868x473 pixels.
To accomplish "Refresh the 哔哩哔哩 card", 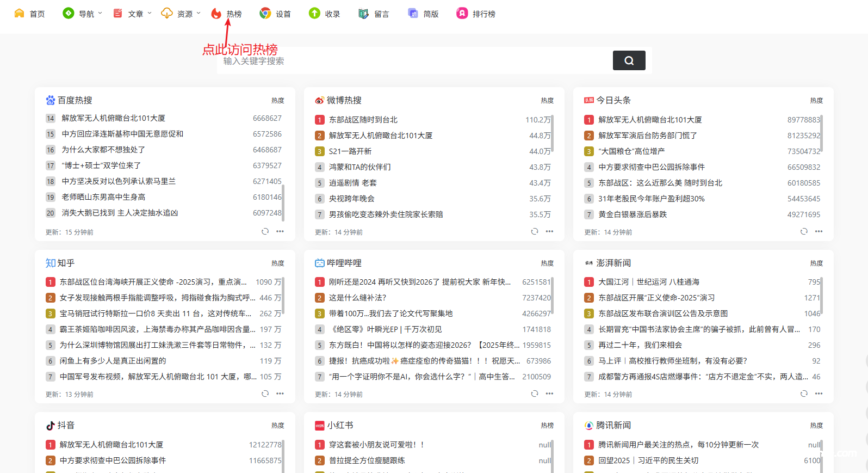I will coord(535,394).
